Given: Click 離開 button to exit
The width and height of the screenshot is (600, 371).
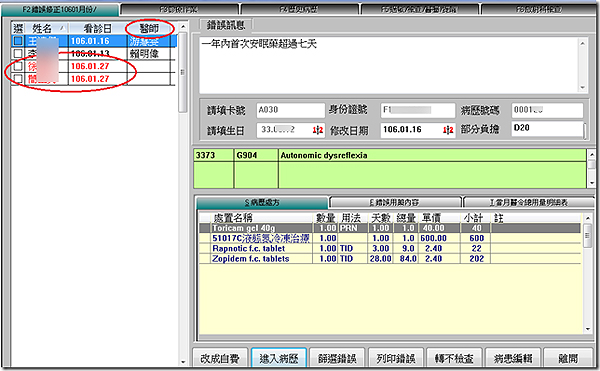Looking at the screenshot, I should (568, 358).
